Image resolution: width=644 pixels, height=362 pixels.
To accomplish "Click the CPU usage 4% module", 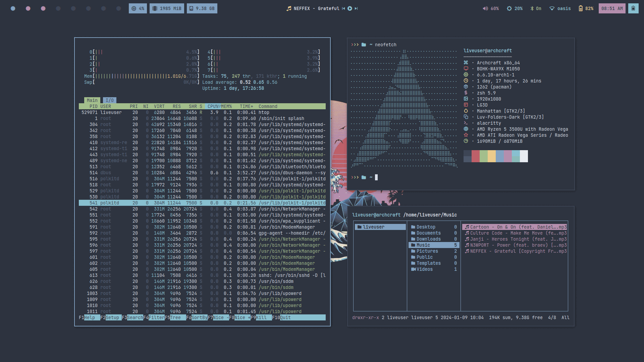I will pyautogui.click(x=138, y=9).
